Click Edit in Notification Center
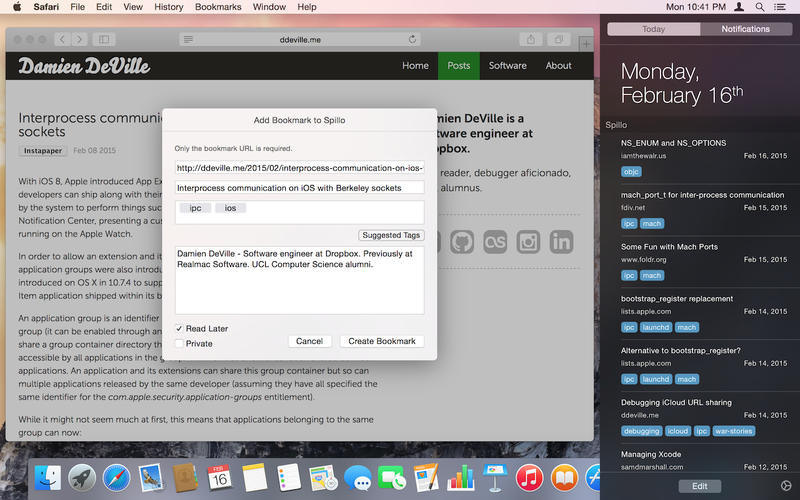Screen dimensions: 800x500 699,486
